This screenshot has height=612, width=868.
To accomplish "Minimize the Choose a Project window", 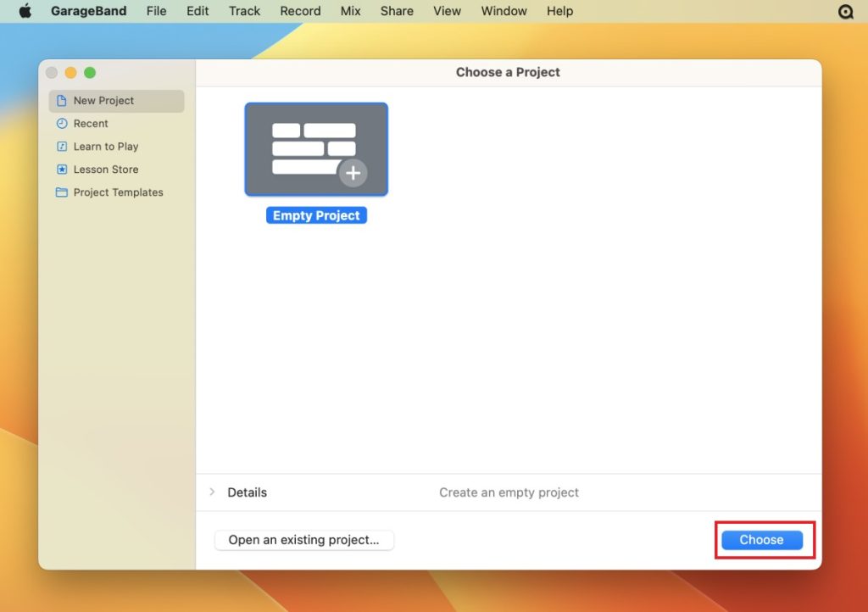I will tap(71, 73).
